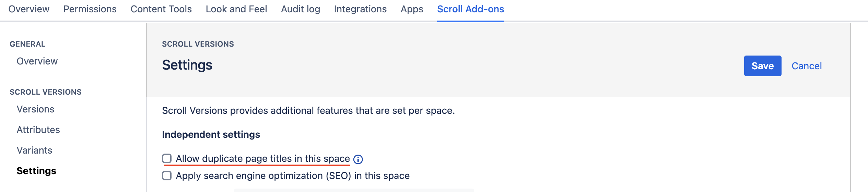
Task: Open Attributes in the sidebar
Action: (x=38, y=130)
